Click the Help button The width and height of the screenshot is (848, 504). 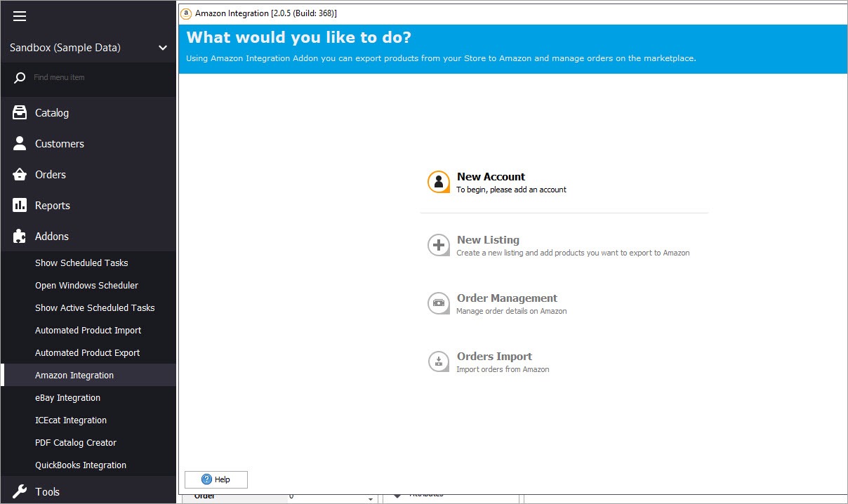pos(216,479)
